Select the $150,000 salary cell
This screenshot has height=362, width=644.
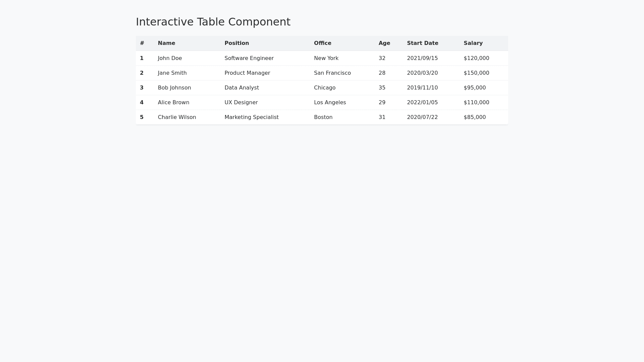tap(476, 73)
